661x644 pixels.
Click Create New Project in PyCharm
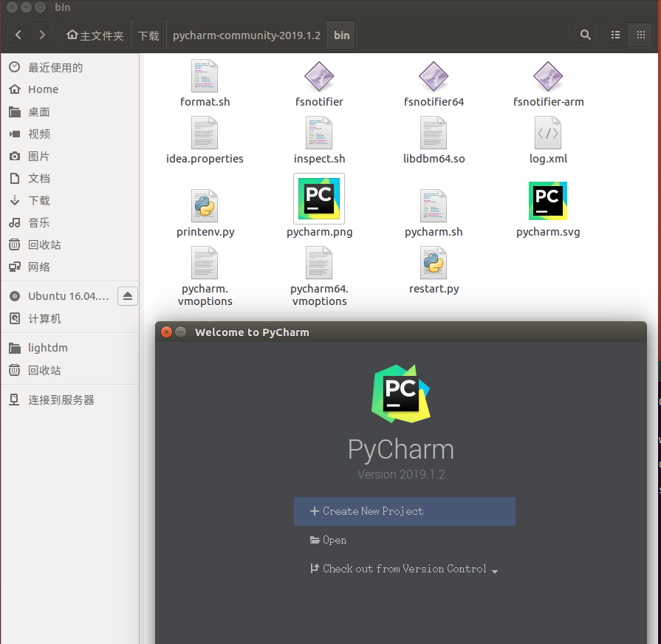point(404,511)
